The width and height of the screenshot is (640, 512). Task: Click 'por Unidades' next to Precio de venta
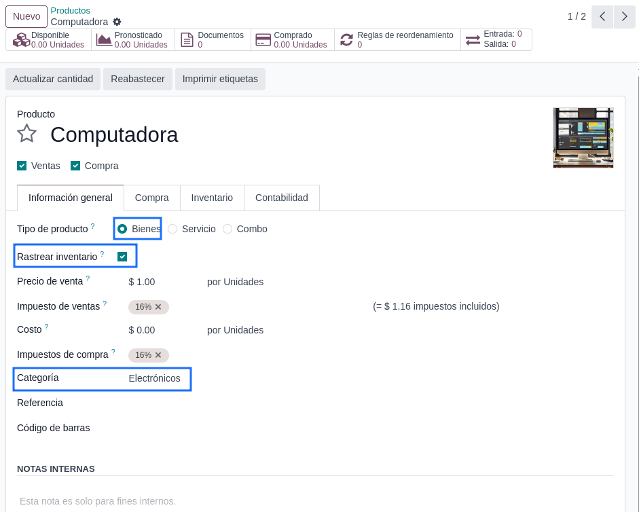click(235, 282)
